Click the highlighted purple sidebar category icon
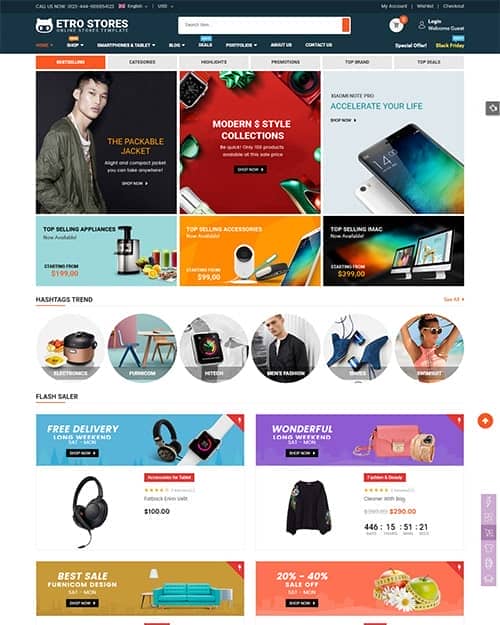The height and width of the screenshot is (625, 500). 488,533
